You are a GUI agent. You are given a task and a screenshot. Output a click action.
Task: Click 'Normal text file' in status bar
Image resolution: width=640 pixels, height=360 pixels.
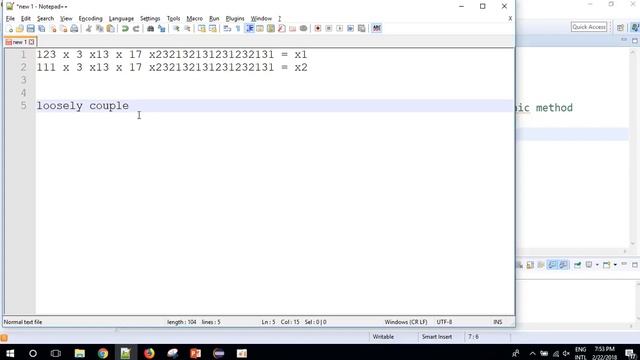(23, 322)
